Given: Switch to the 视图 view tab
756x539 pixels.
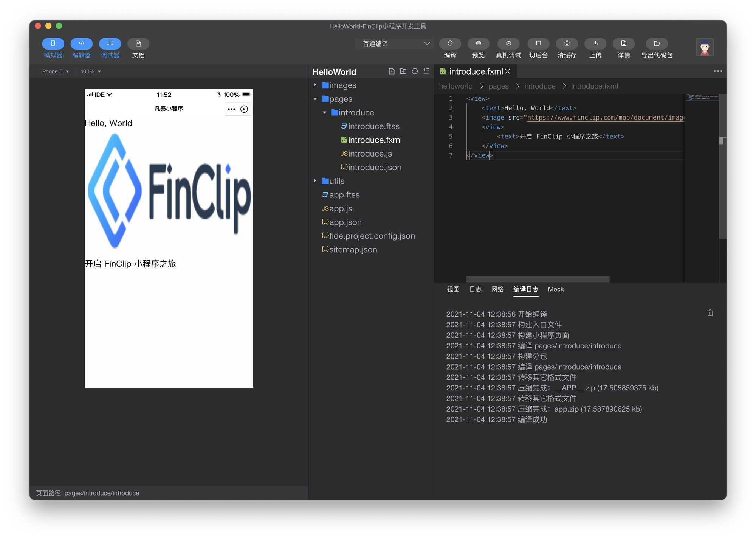Looking at the screenshot, I should (x=453, y=289).
